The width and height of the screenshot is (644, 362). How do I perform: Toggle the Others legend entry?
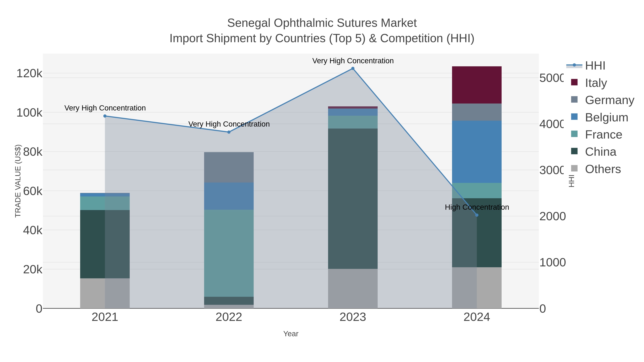(x=596, y=169)
